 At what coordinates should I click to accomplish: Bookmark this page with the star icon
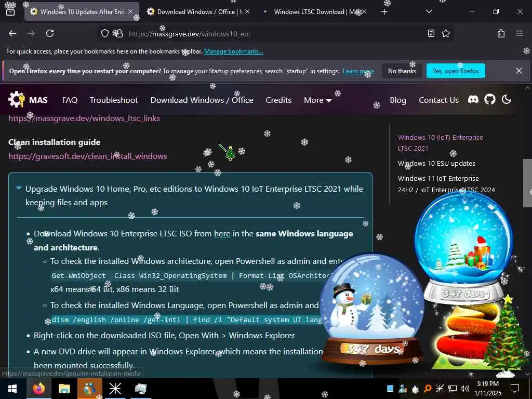click(x=445, y=33)
